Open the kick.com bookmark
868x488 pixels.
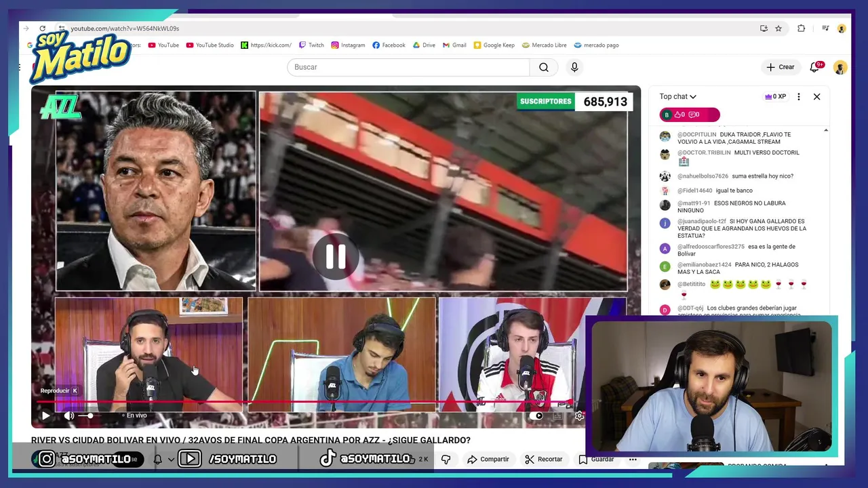click(266, 45)
